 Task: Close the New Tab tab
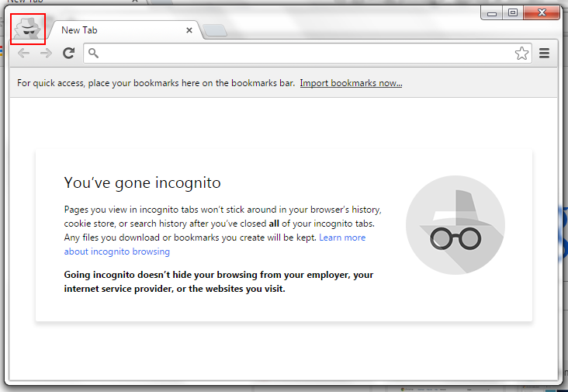click(189, 30)
